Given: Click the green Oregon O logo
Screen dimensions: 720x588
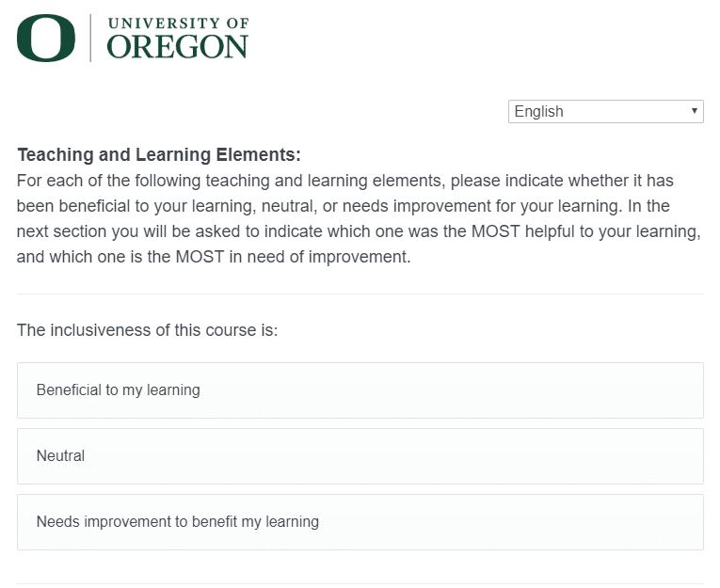Looking at the screenshot, I should tap(46, 38).
